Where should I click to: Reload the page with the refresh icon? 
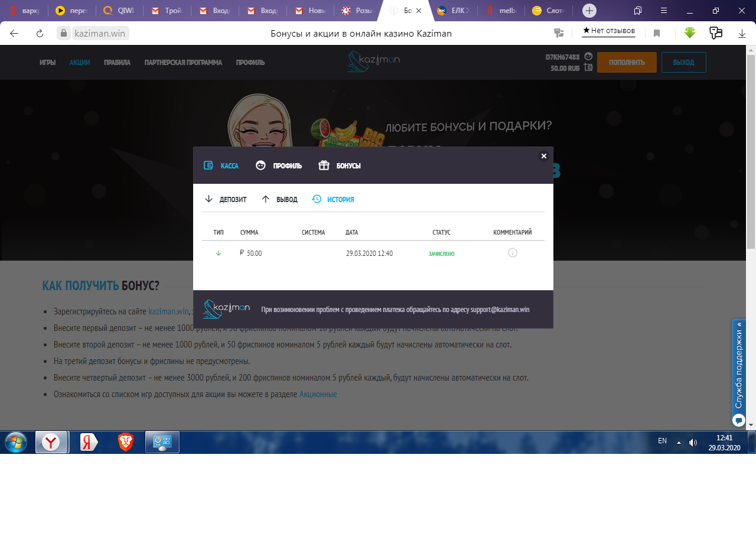pyautogui.click(x=40, y=33)
